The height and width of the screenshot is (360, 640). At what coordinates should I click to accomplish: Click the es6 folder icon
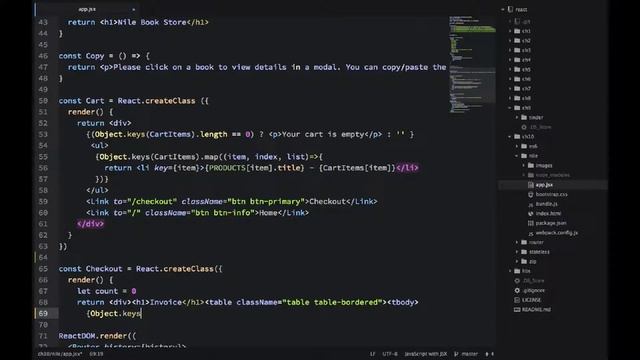tap(524, 146)
